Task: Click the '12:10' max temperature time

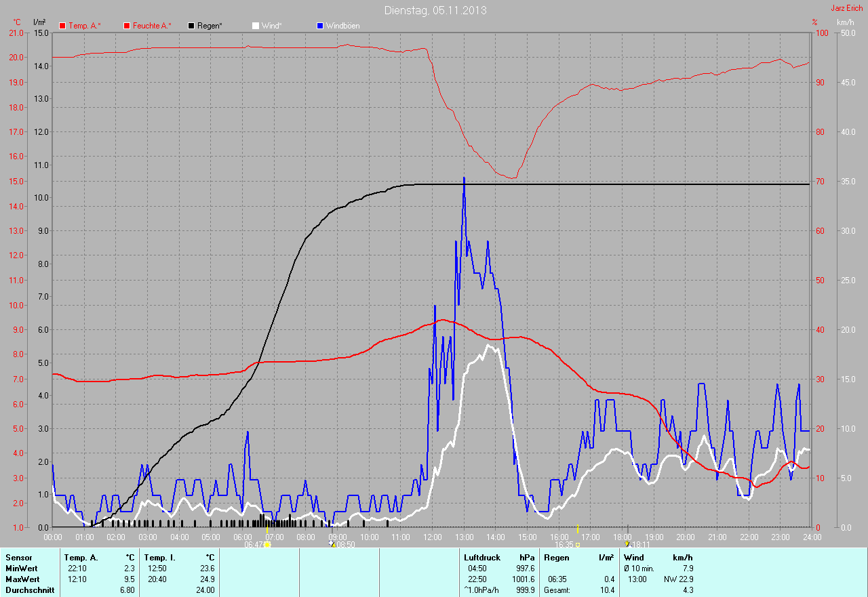Action: (x=77, y=579)
